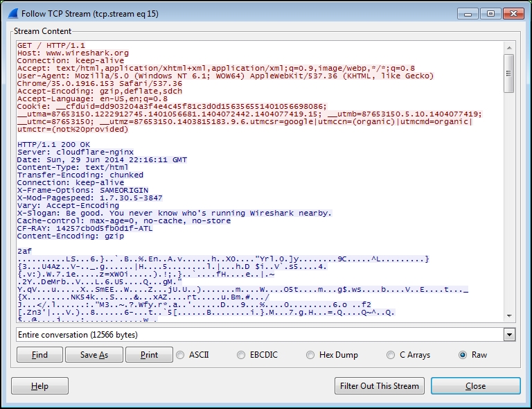Click the Close button at bottom right
The width and height of the screenshot is (532, 409).
coord(475,386)
